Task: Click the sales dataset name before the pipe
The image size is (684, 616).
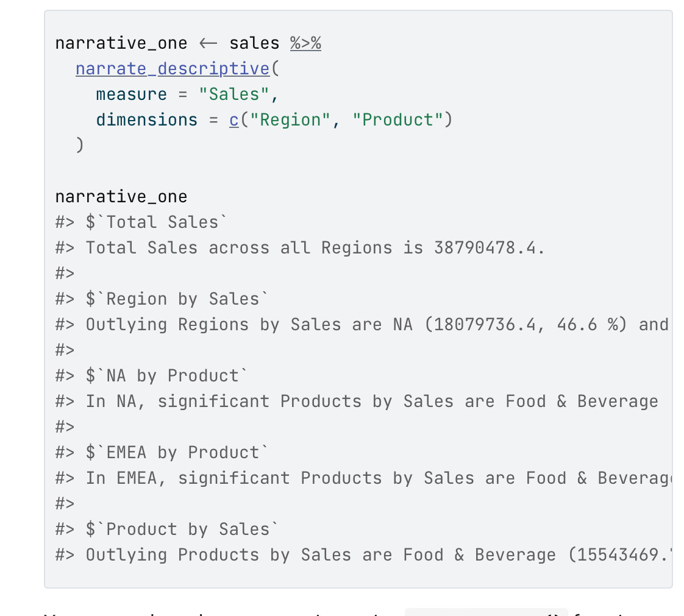Action: (x=254, y=43)
